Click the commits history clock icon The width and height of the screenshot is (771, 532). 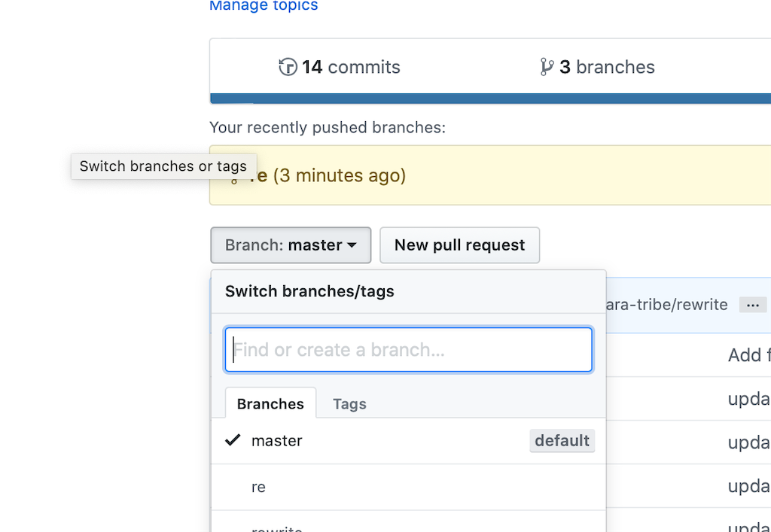(288, 67)
